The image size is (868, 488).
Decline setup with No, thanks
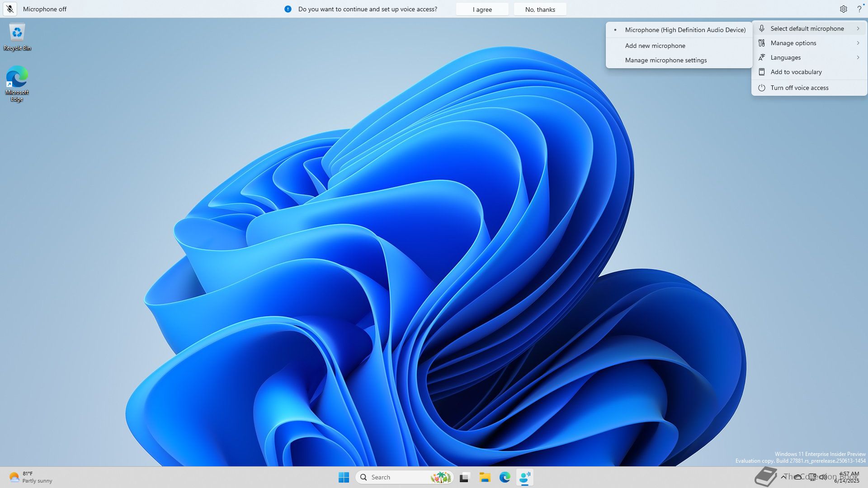[540, 9]
